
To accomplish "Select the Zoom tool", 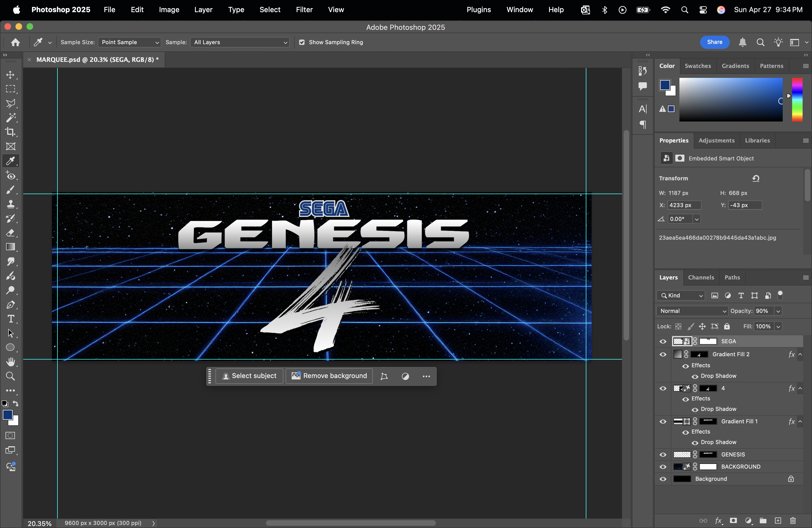I will click(x=10, y=376).
